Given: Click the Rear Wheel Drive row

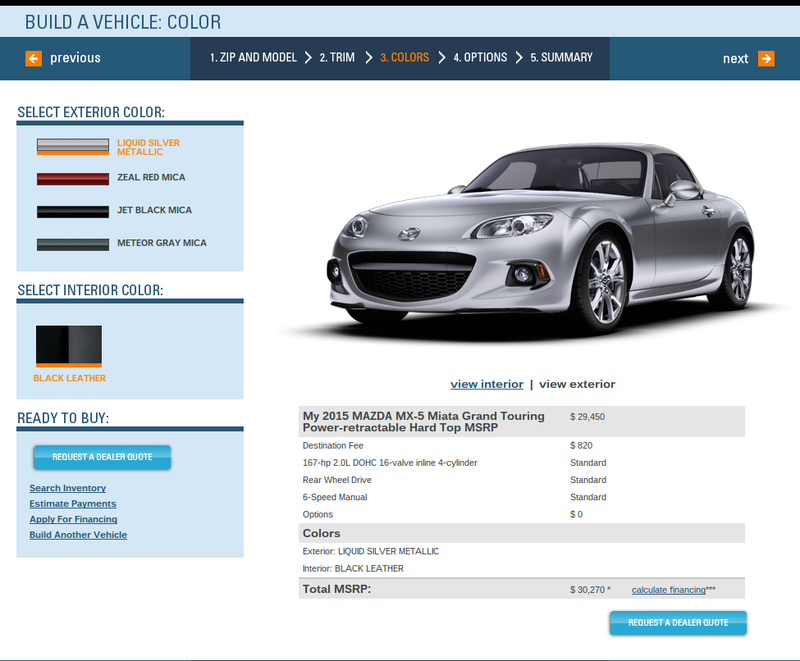Looking at the screenshot, I should point(521,480).
